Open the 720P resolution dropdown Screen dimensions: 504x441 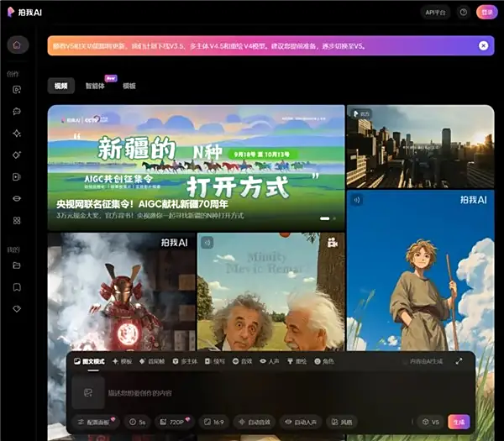coord(175,422)
